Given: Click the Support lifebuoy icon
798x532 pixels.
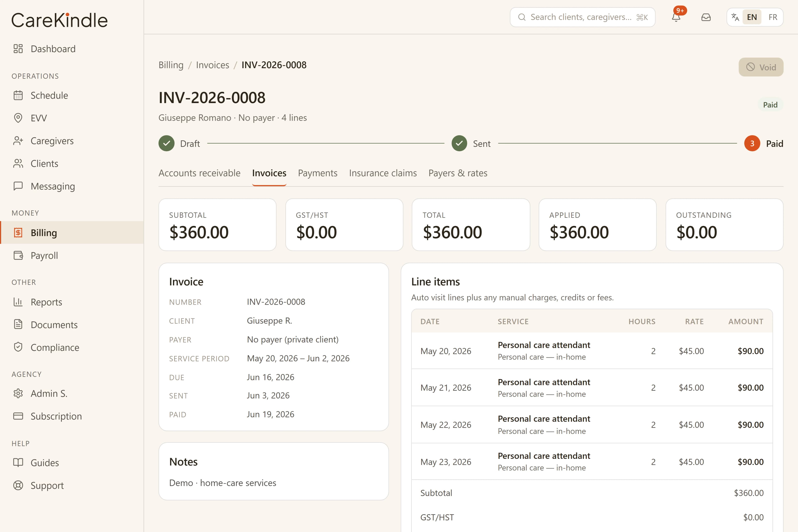Looking at the screenshot, I should [x=18, y=485].
